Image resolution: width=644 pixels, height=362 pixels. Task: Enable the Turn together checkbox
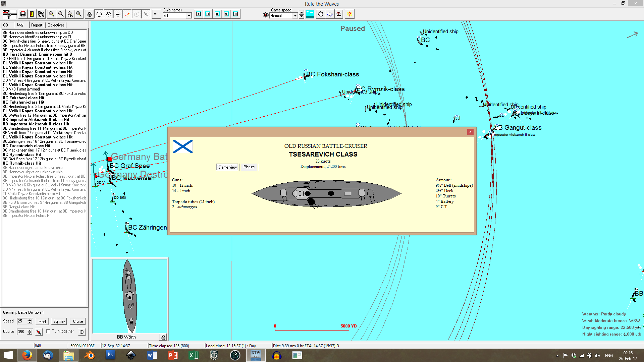click(48, 331)
